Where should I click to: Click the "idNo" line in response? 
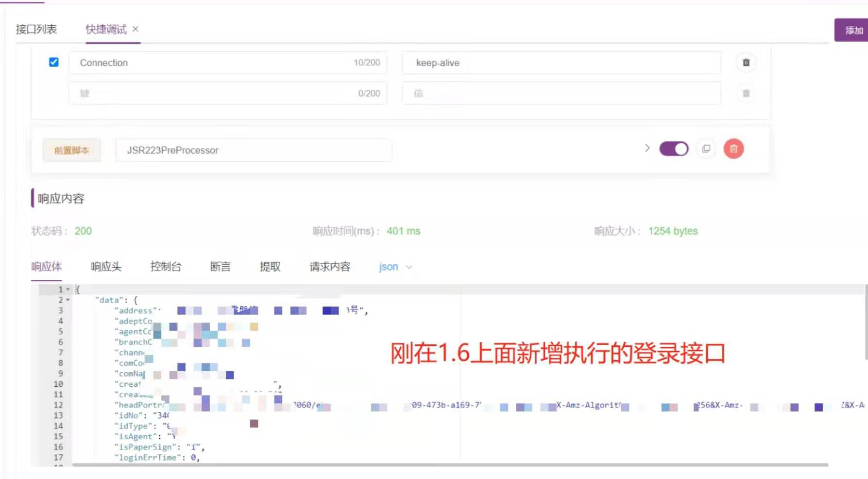[141, 415]
